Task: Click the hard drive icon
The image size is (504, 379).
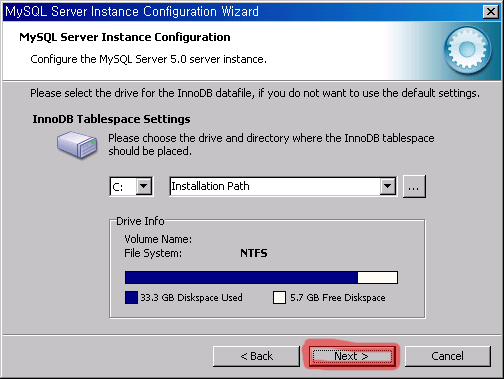Action: (x=77, y=145)
